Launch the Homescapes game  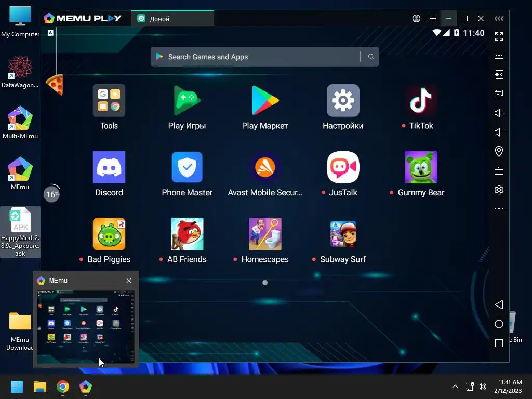tap(265, 234)
